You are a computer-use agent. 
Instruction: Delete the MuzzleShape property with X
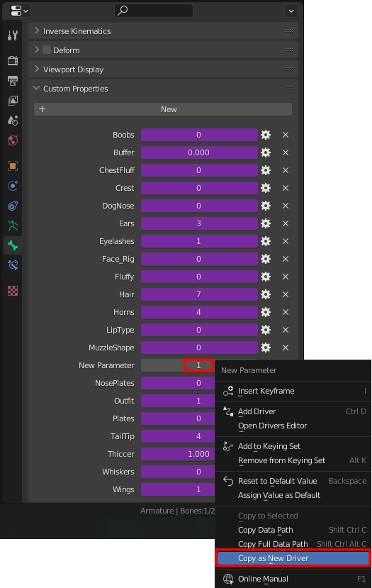pyautogui.click(x=286, y=348)
